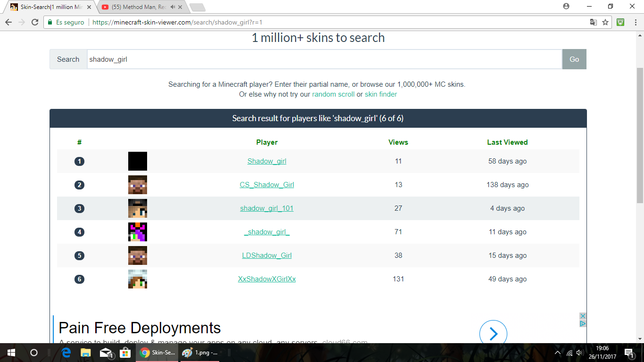Click the page vertical scrollbar
644x362 pixels.
(640, 137)
